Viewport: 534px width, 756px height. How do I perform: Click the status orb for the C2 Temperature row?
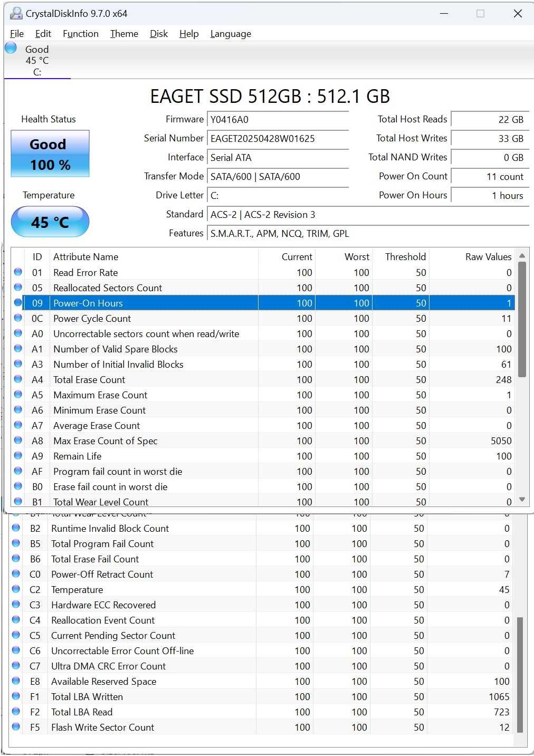pyautogui.click(x=16, y=589)
